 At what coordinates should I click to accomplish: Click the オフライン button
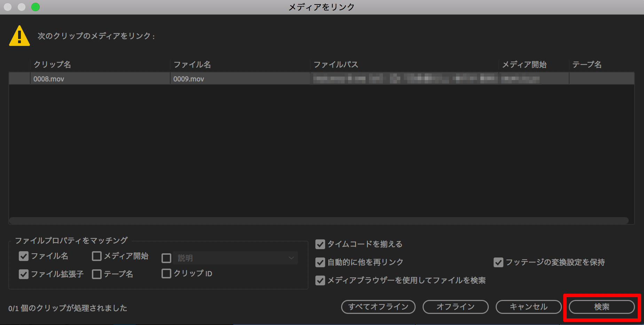(455, 307)
